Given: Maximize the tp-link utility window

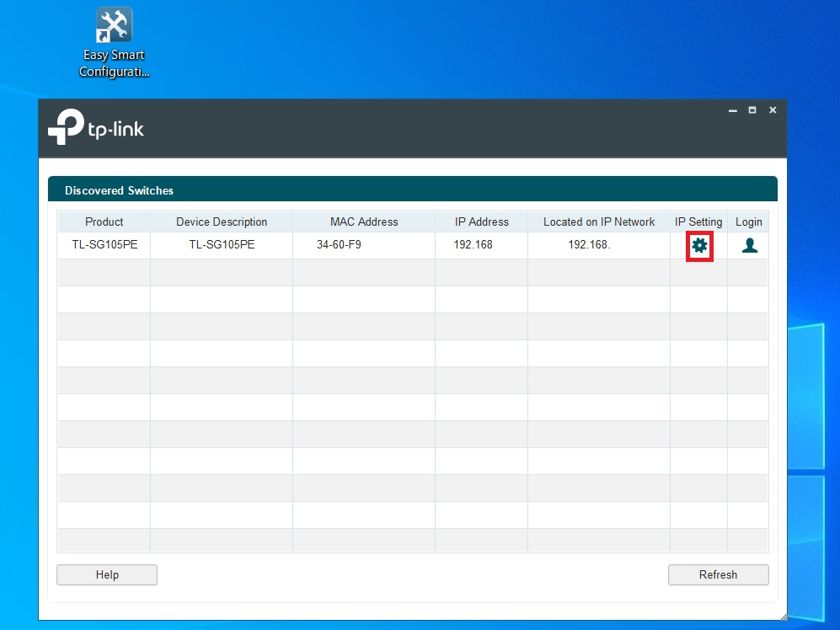Looking at the screenshot, I should pyautogui.click(x=752, y=109).
